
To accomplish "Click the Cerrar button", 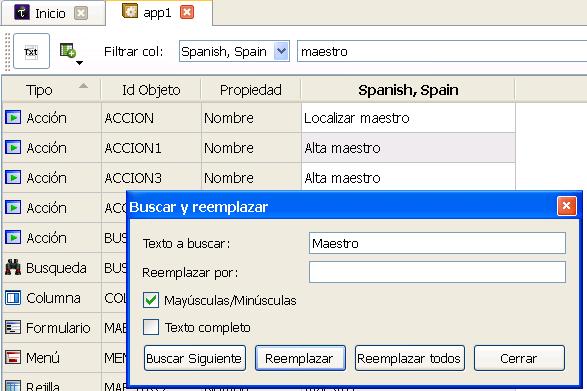I will point(519,358).
